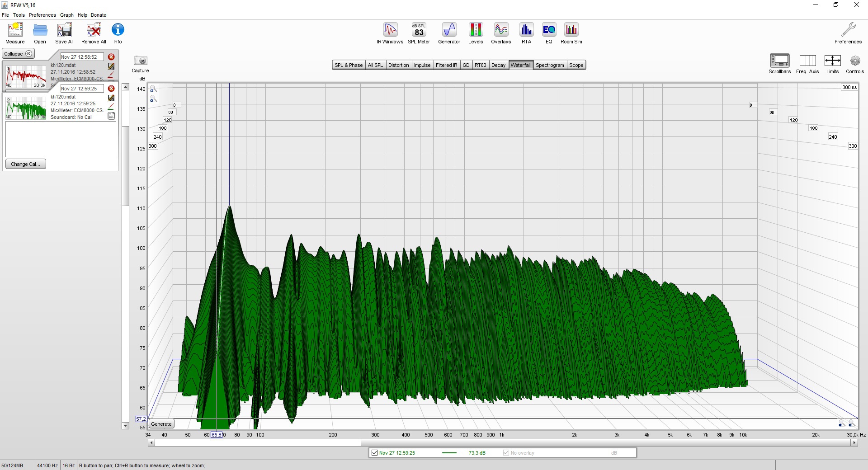Delete the Nov 27 12:59:25 measurement
Screen dimensions: 868x470
[x=111, y=89]
